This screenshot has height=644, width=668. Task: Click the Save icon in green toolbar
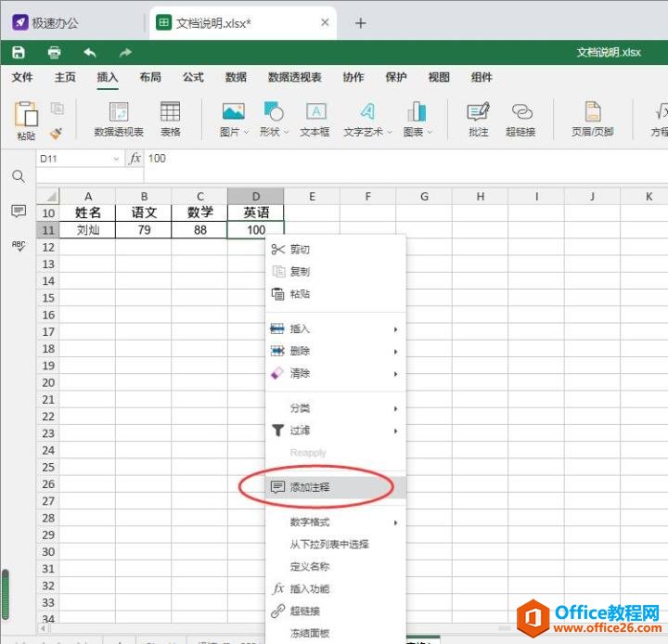click(x=19, y=52)
